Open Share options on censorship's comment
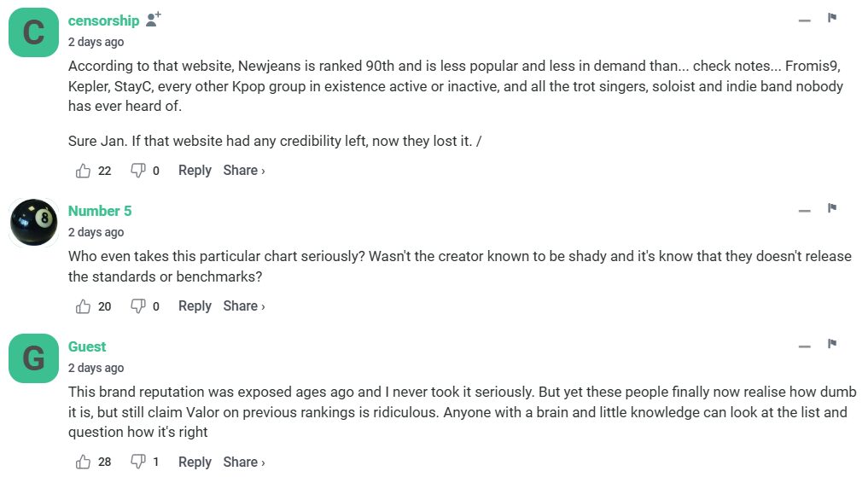The image size is (868, 477). (243, 171)
